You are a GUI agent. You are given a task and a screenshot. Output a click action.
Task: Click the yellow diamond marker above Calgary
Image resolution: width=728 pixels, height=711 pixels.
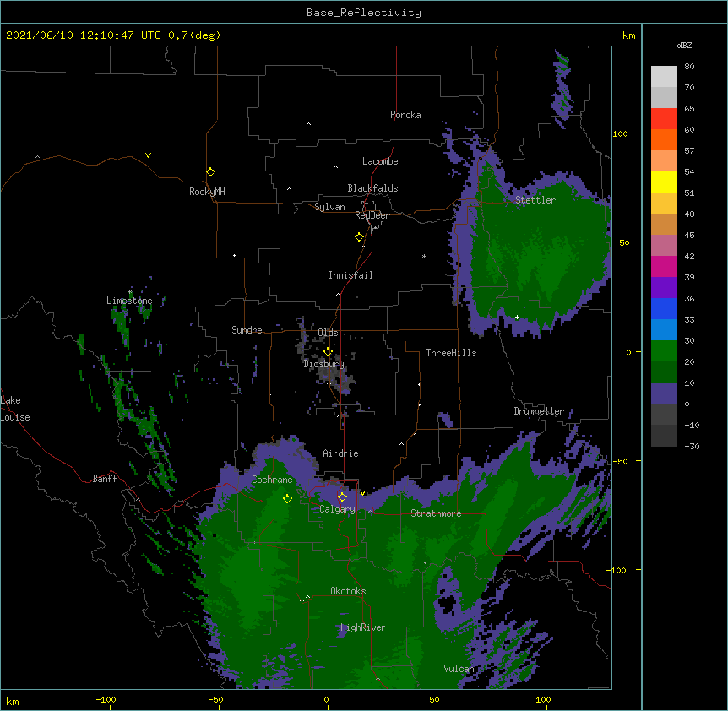coord(342,497)
